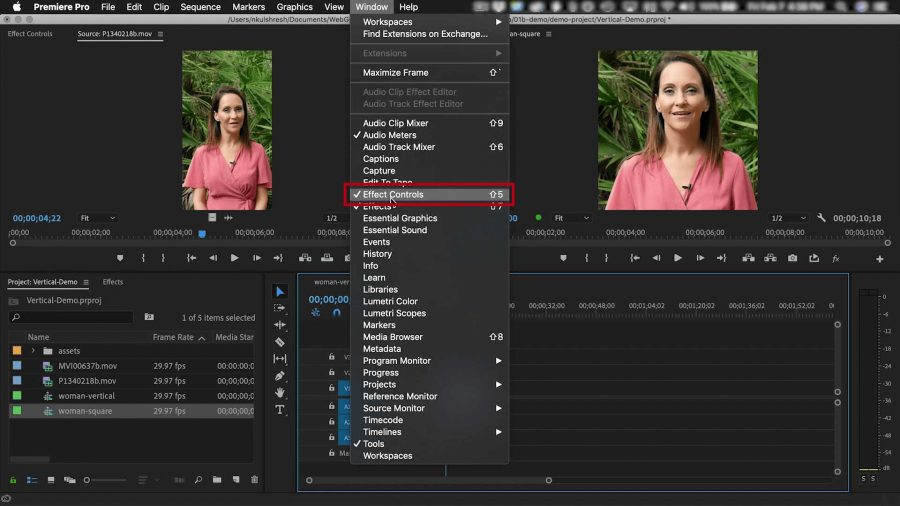This screenshot has height=506, width=900.
Task: Open Source monitor Fit zoom dropdown
Action: [x=98, y=218]
